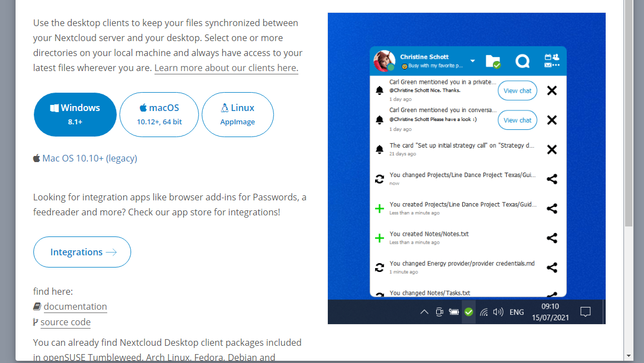Share the created Projects/Line Dance Project Texas/Guid item
The height and width of the screenshot is (363, 644).
[x=552, y=209]
